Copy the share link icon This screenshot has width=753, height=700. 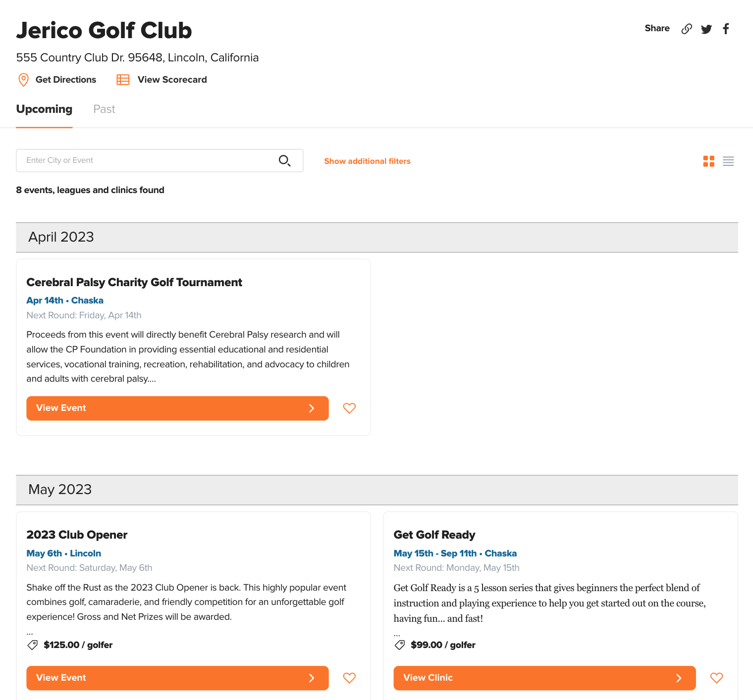coord(687,29)
